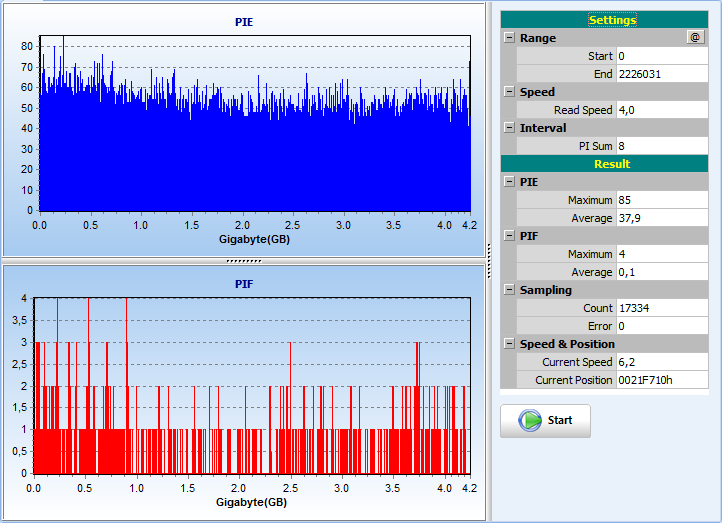Click the Read Speed label

(x=583, y=110)
